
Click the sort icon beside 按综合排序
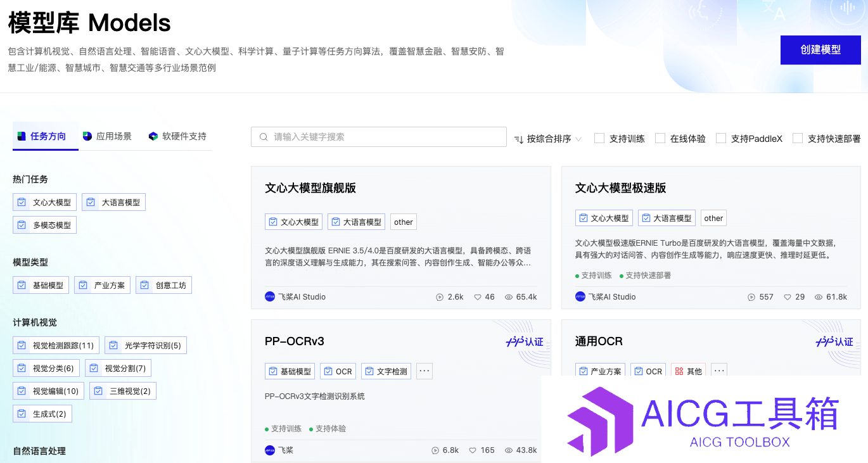click(x=519, y=139)
